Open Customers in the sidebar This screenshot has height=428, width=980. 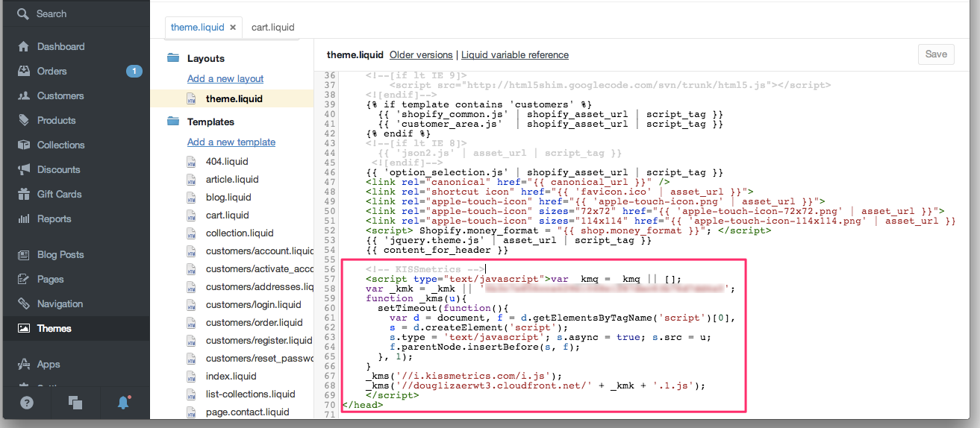point(60,95)
